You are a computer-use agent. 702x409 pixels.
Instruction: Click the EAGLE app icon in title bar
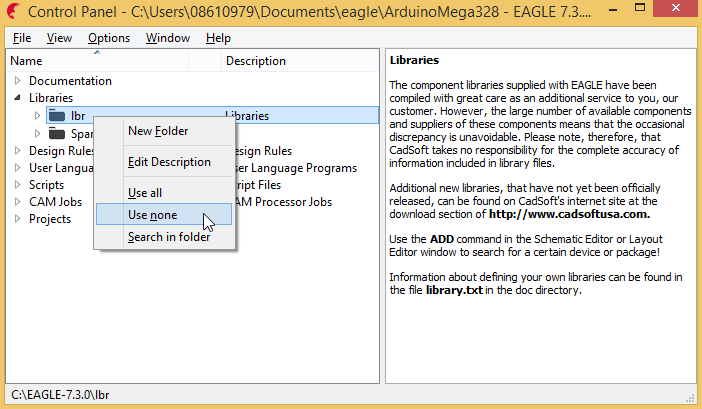13,13
